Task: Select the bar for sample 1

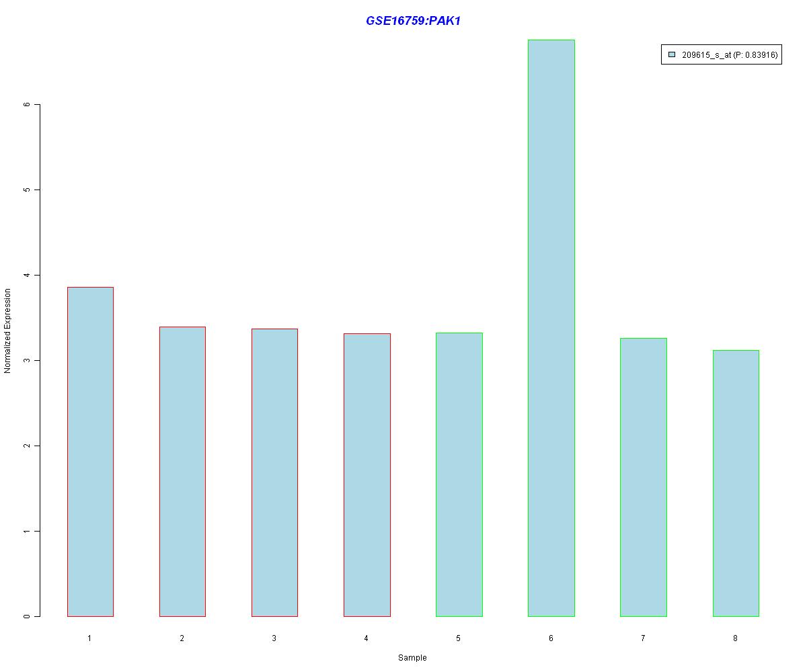Action: pos(90,452)
